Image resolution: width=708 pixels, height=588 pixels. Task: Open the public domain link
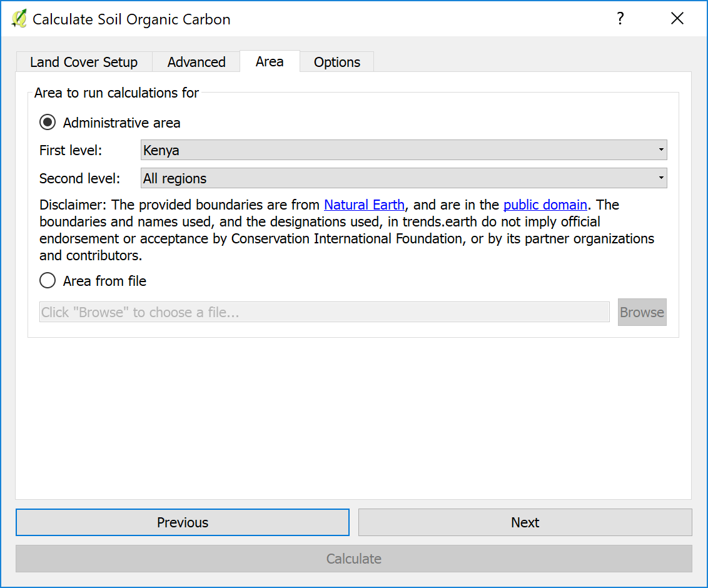click(x=545, y=205)
